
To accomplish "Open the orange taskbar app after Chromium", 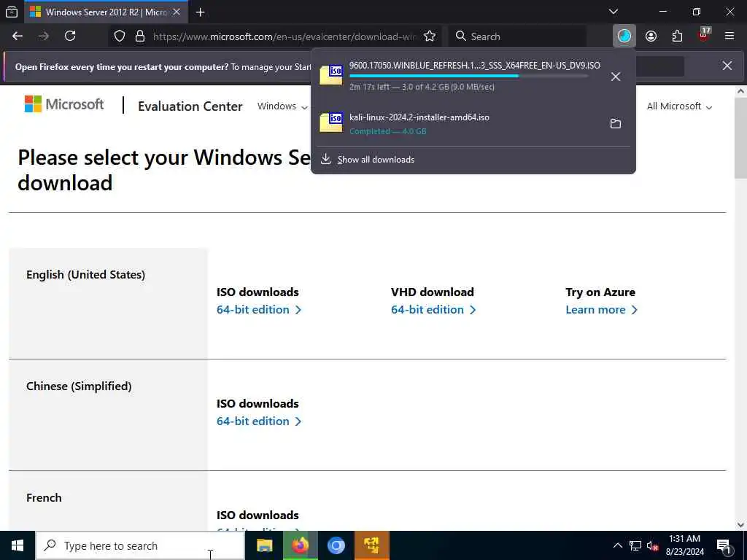I will (371, 545).
